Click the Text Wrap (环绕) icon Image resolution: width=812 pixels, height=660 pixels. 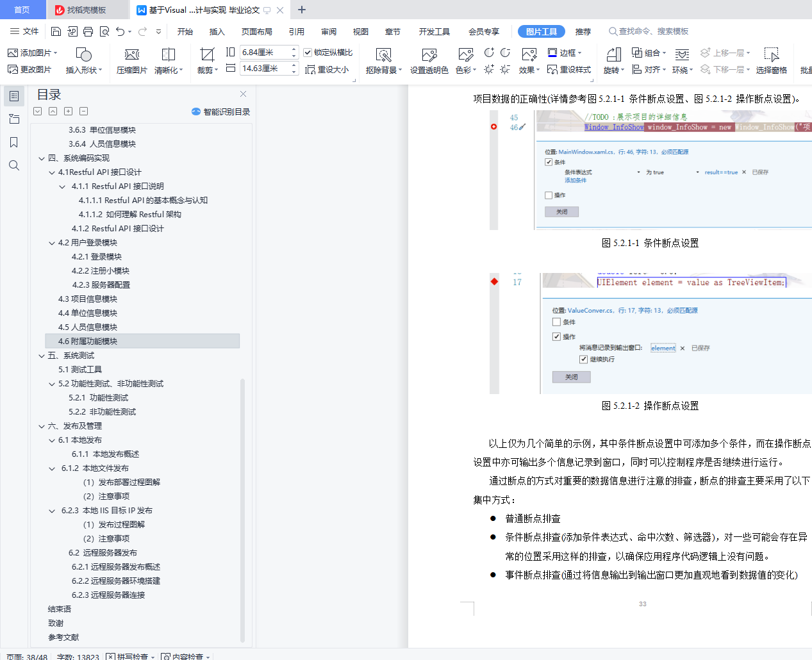point(682,61)
